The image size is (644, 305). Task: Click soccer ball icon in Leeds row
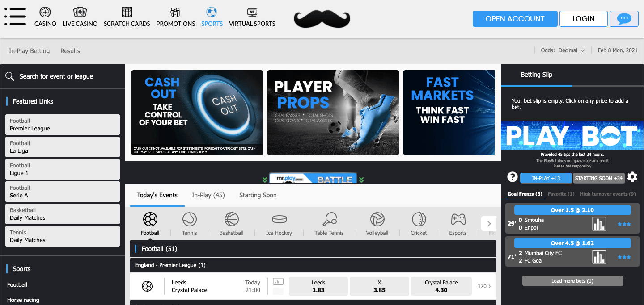147,286
